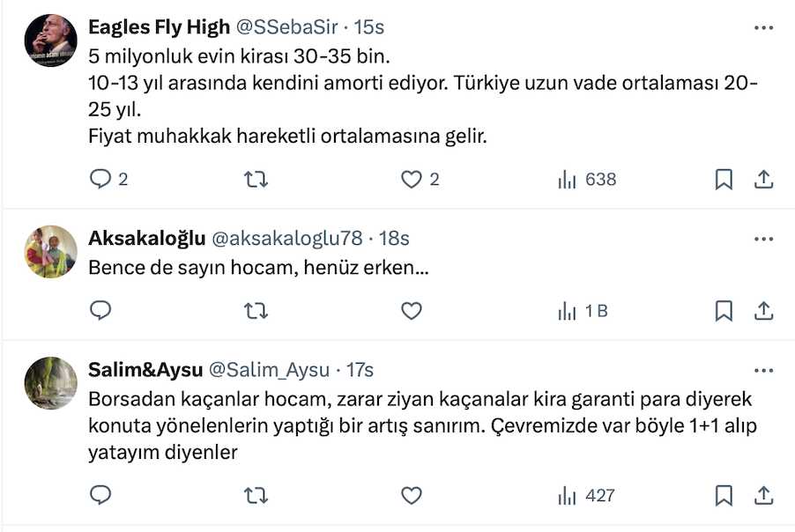Image resolution: width=795 pixels, height=532 pixels.
Task: Like the Eagles Fly High tweet
Action: [x=412, y=180]
